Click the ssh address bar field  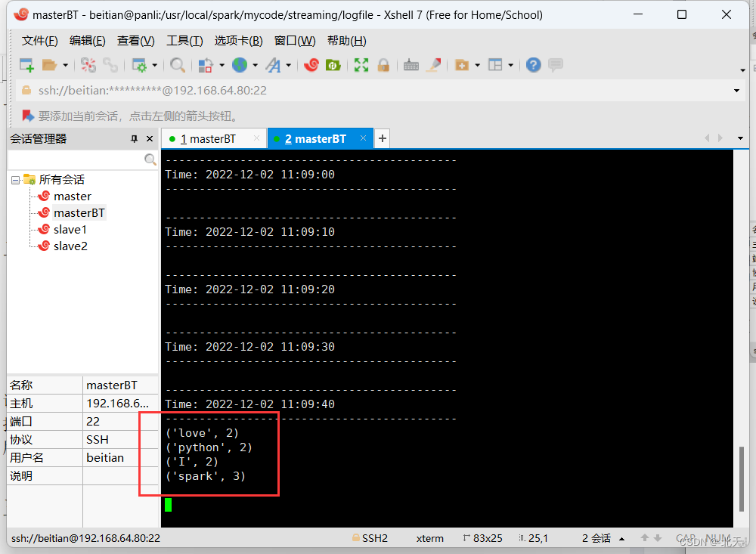(379, 91)
